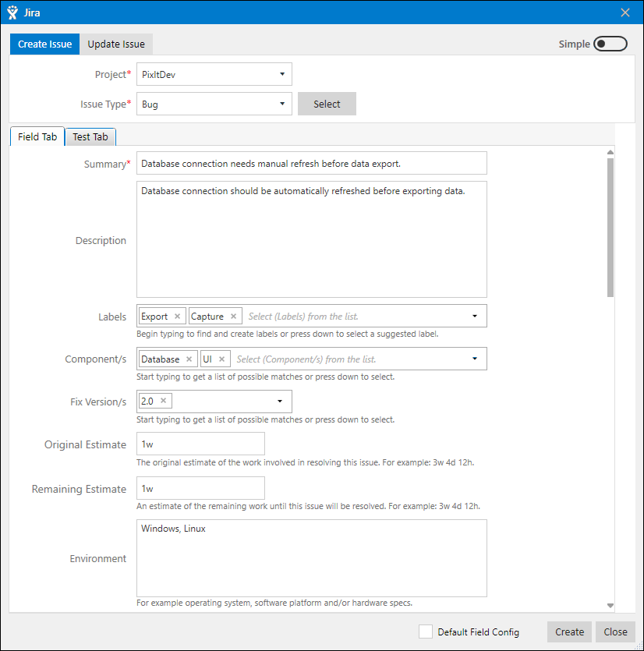Close the Jira dialog window
Screen dimensions: 644x651
coord(625,12)
